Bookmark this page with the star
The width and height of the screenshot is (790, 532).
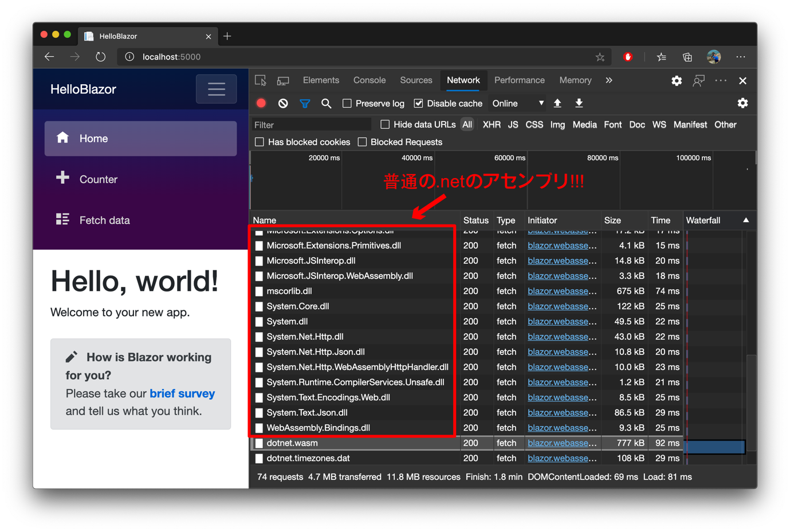point(600,57)
